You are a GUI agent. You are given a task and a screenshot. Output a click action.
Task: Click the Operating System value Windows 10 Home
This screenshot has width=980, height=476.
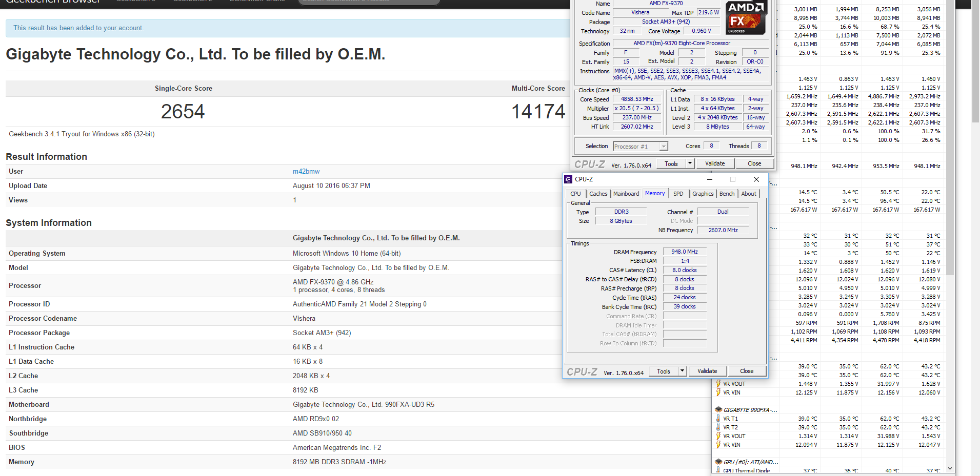347,254
